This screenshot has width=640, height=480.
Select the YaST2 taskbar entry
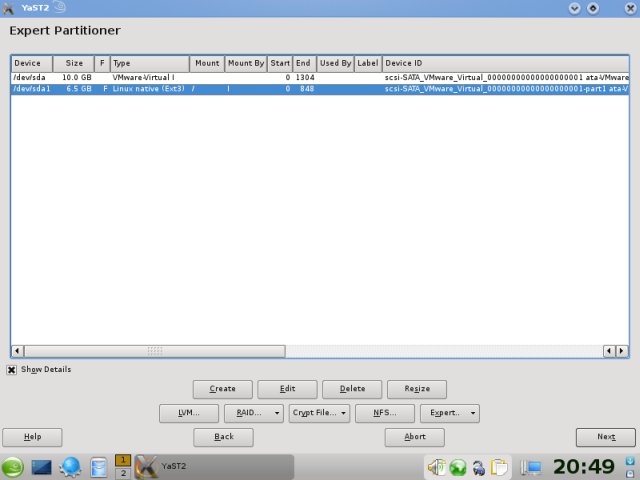214,467
